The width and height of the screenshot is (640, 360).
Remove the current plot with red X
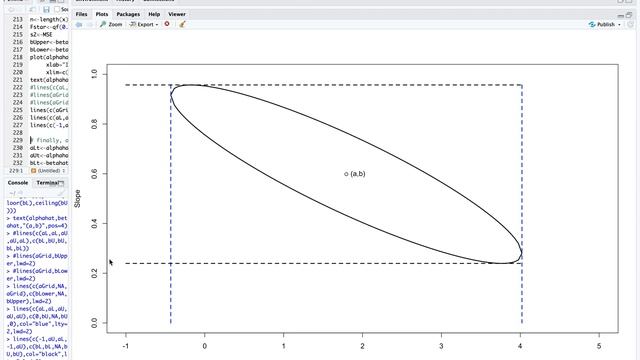pyautogui.click(x=167, y=24)
